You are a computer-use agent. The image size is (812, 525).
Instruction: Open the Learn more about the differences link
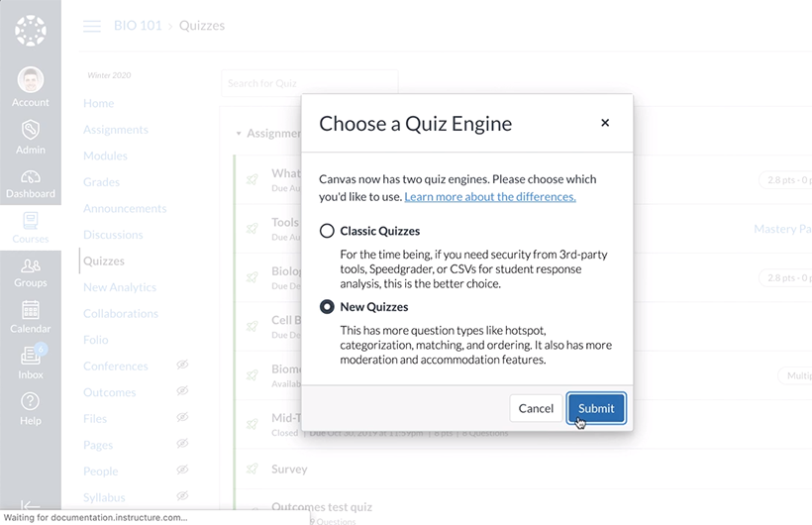(x=490, y=197)
